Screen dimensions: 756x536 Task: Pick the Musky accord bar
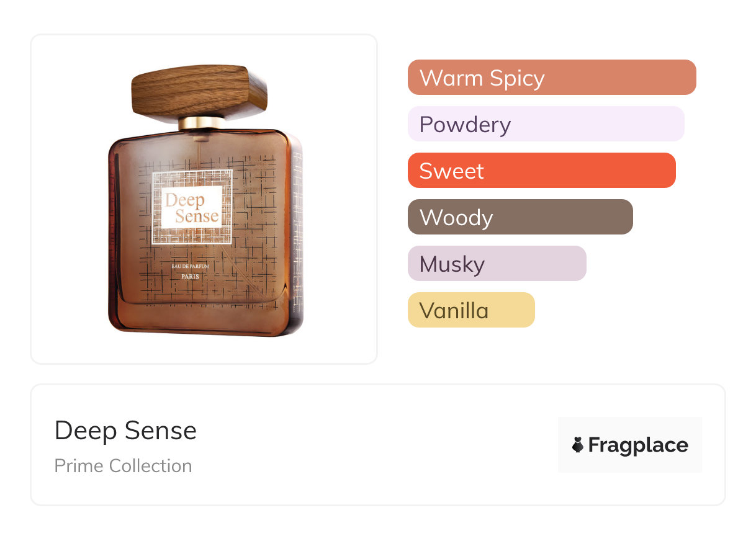pos(497,264)
